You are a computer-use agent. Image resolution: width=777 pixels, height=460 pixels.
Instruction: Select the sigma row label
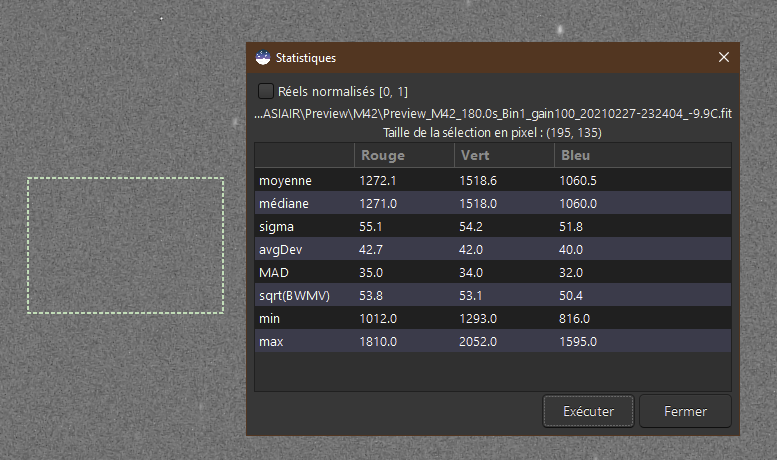coord(277,227)
